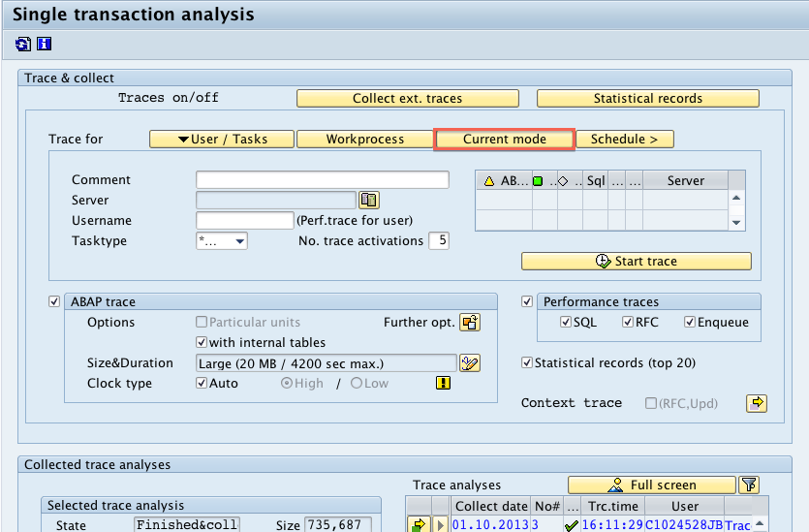Click the green arrow icon in trace analyses row
This screenshot has height=532, width=809.
(x=419, y=525)
